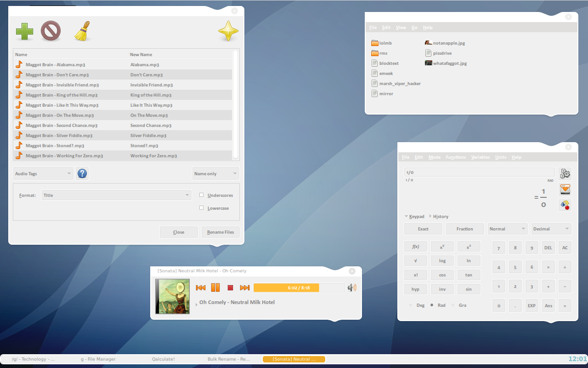Screen dimensions: 588x368
Task: Click the yellow star icon in Bulk Rename
Action: (228, 31)
